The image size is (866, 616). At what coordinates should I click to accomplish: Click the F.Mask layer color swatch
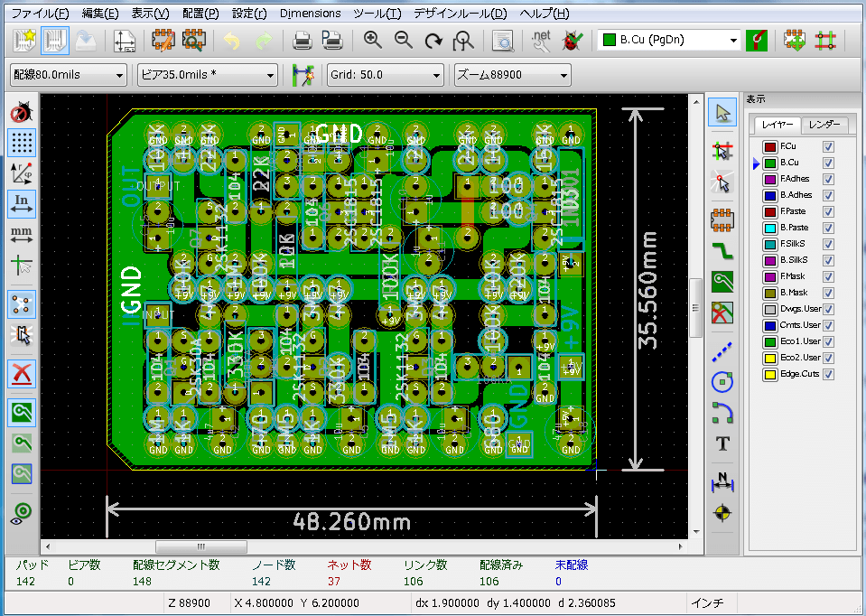tap(770, 276)
